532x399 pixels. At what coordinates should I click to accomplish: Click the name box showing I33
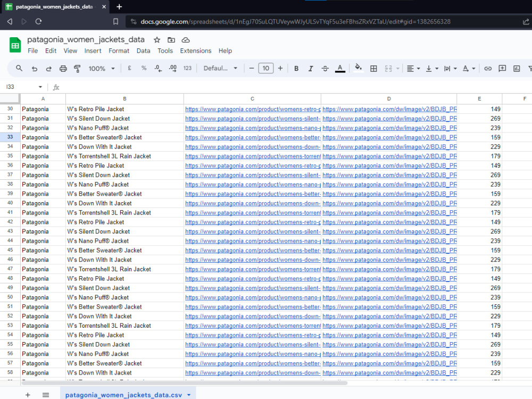[21, 87]
